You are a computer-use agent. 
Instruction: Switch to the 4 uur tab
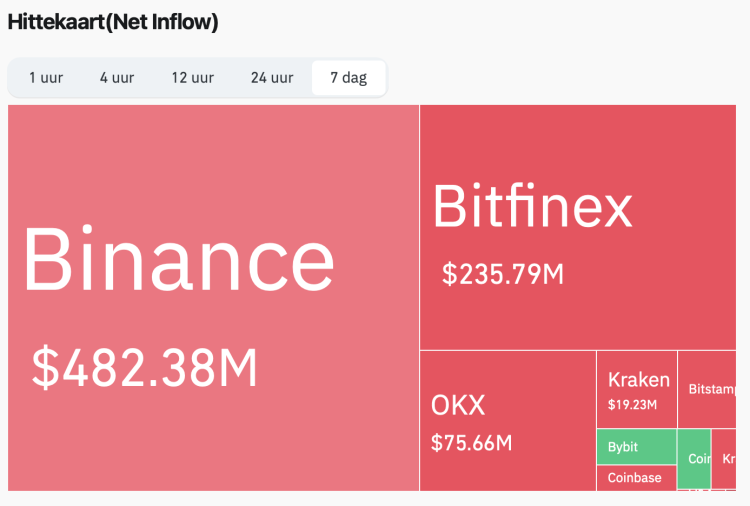117,78
